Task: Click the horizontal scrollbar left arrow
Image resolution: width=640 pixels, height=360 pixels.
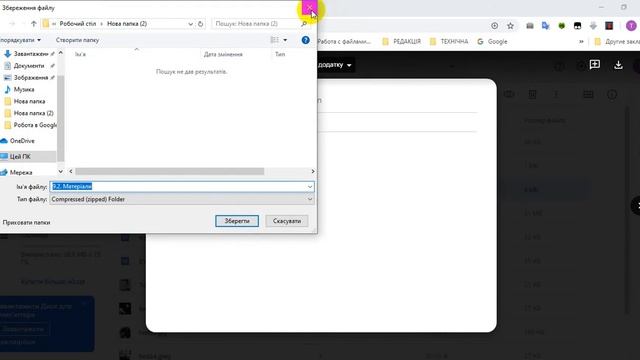Action: pos(71,171)
